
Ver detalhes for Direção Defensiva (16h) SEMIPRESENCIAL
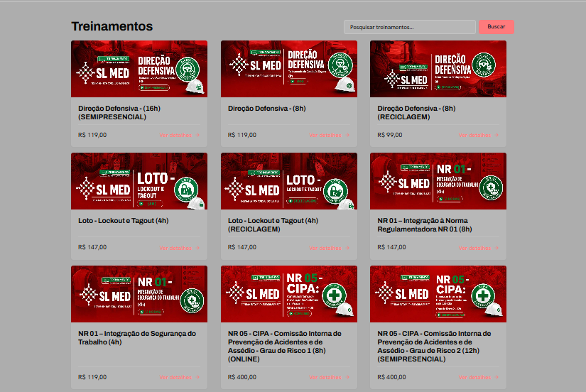(x=180, y=135)
